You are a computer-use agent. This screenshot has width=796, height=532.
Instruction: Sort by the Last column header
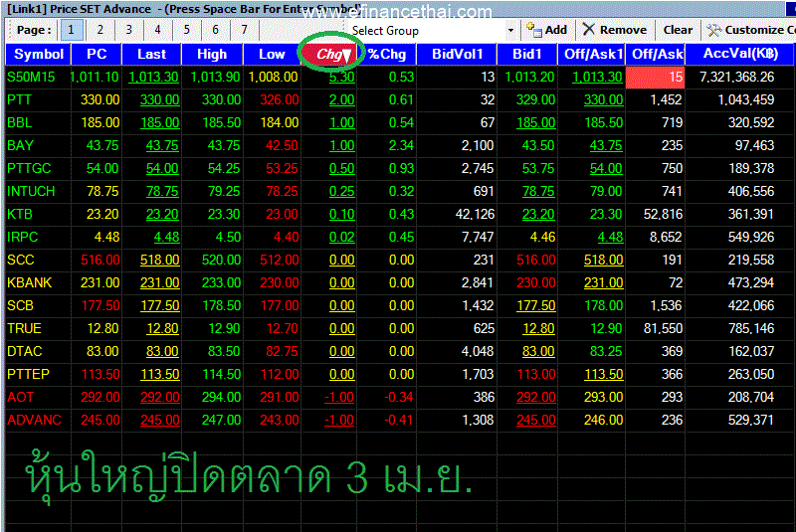151,55
